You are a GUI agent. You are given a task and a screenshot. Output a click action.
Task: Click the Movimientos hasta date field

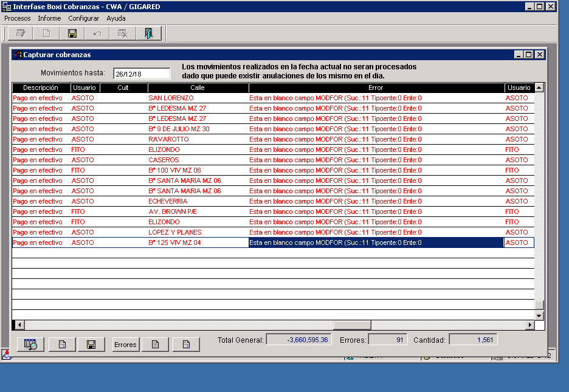(x=142, y=74)
